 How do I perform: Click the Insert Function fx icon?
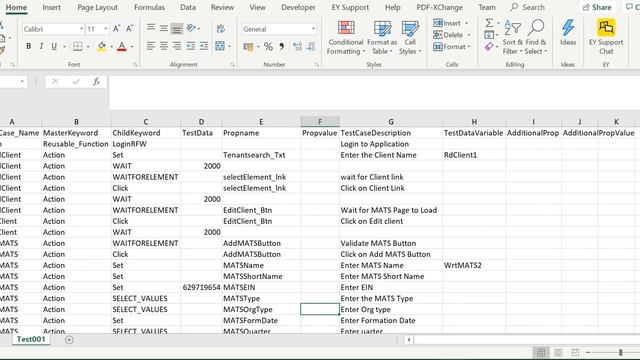click(96, 82)
